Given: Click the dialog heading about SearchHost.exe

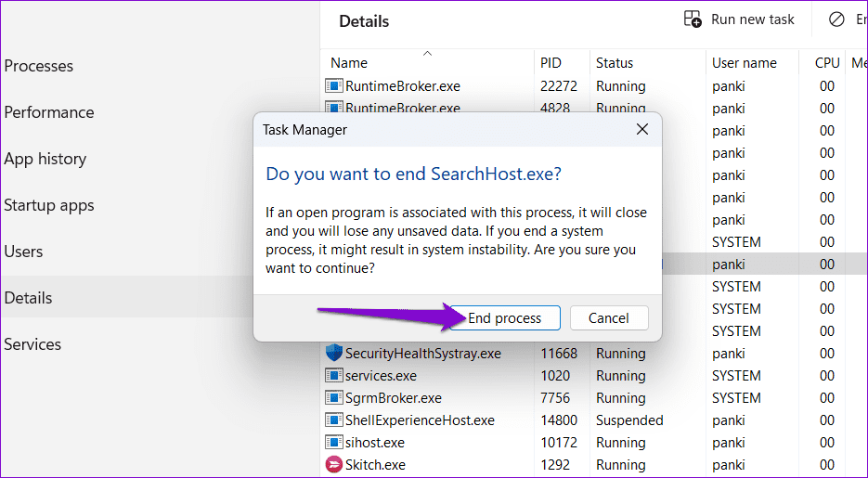Looking at the screenshot, I should (x=413, y=174).
